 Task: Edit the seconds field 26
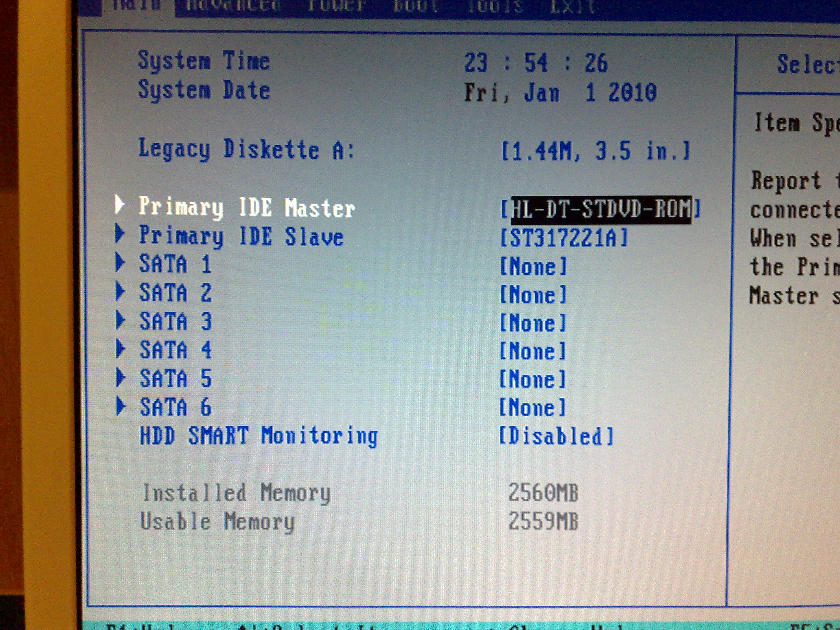(596, 63)
